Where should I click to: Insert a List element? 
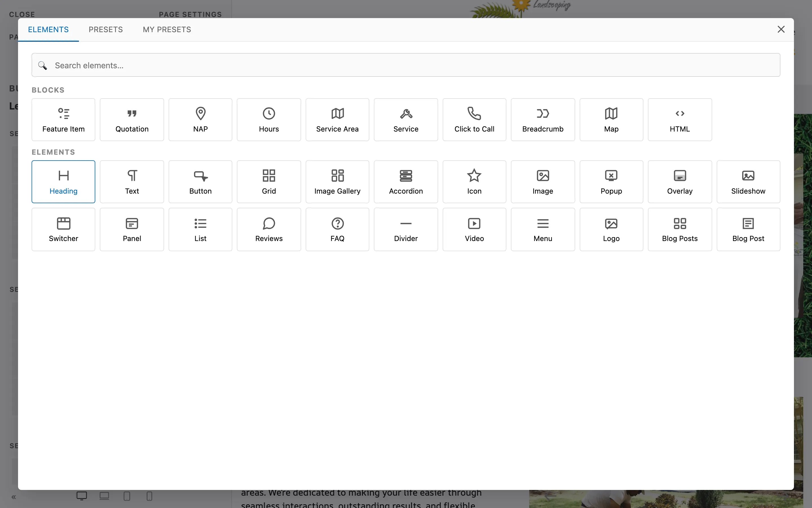click(x=200, y=229)
